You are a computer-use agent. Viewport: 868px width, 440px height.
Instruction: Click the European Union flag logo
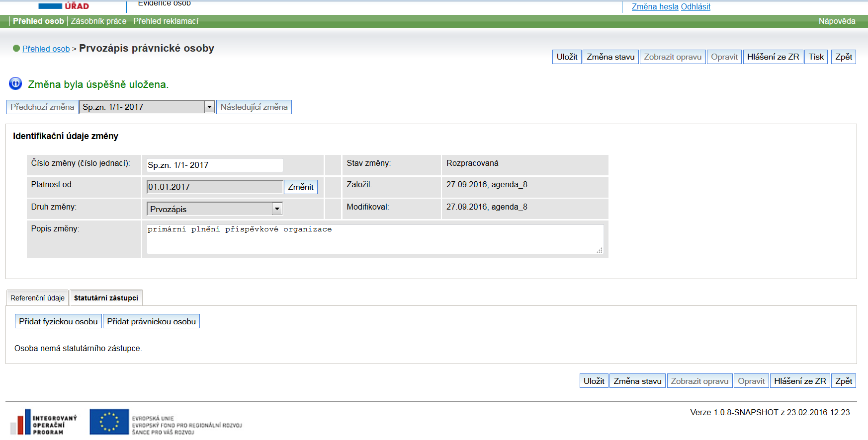click(x=109, y=422)
